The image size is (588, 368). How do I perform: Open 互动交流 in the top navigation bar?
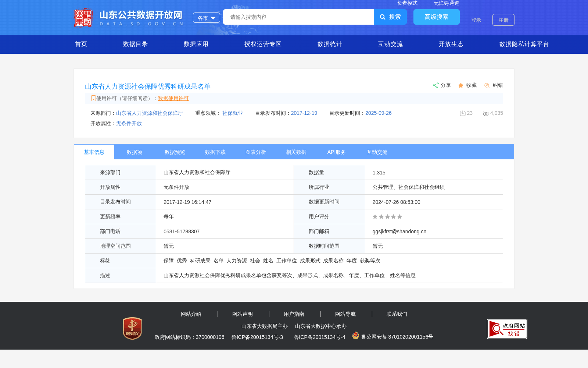tap(391, 44)
